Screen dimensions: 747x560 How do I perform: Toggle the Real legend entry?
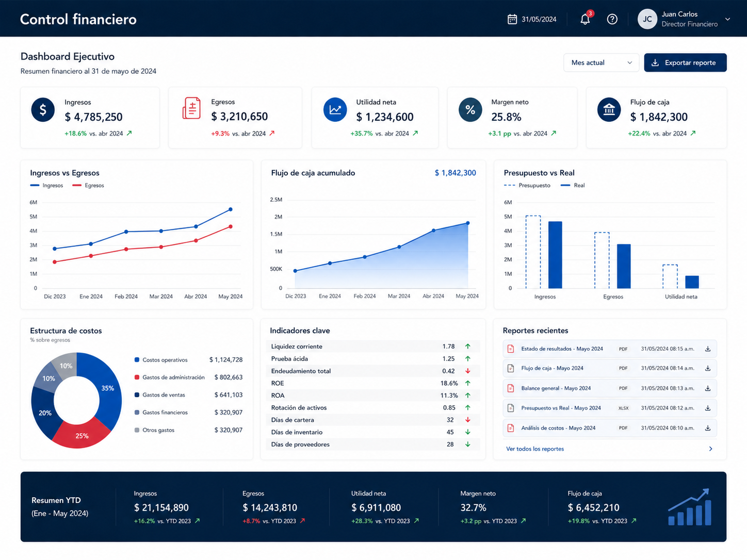point(573,186)
